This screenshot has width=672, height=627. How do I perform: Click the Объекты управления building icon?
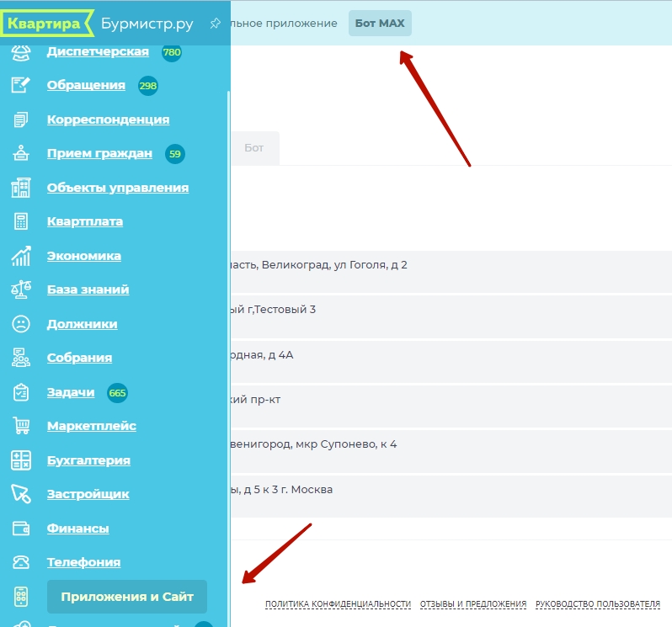(x=21, y=188)
